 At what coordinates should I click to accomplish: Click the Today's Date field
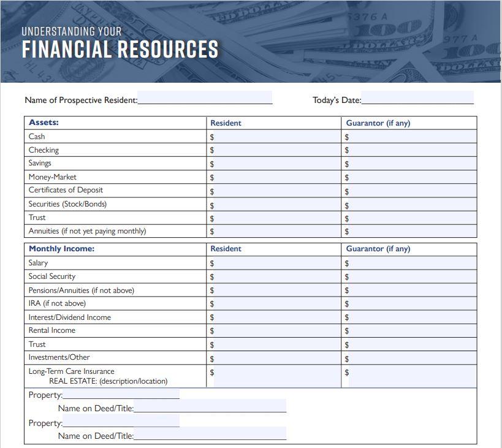[x=417, y=97]
